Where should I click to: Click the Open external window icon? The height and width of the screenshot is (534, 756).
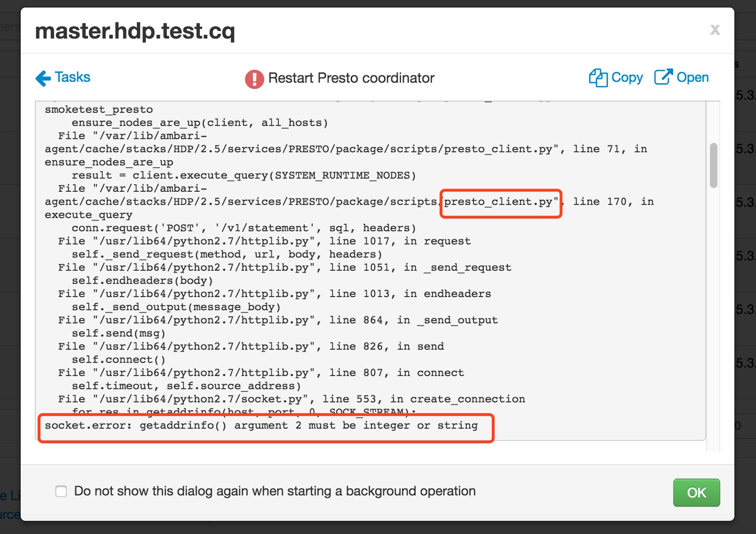(x=663, y=77)
